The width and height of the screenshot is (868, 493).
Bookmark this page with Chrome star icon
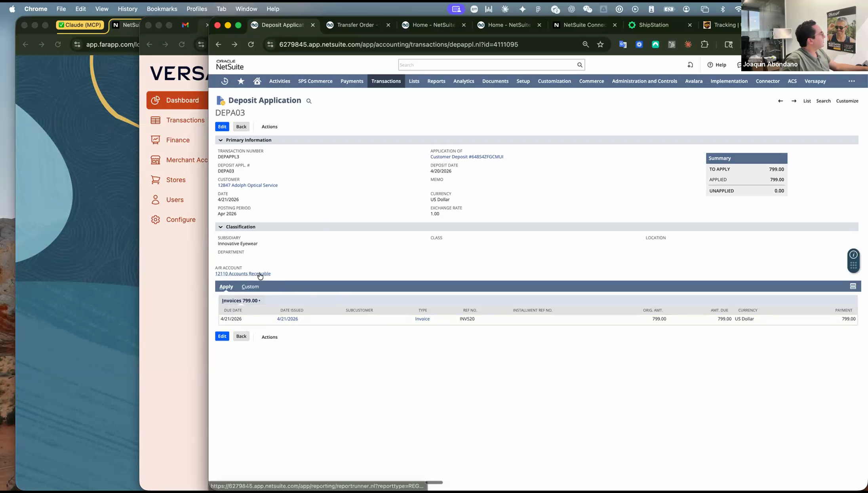600,44
